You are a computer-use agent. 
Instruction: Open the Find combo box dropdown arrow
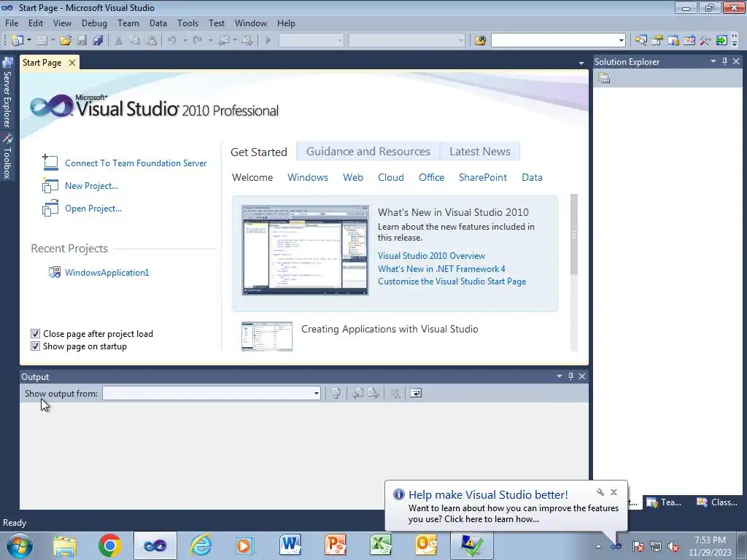click(621, 41)
